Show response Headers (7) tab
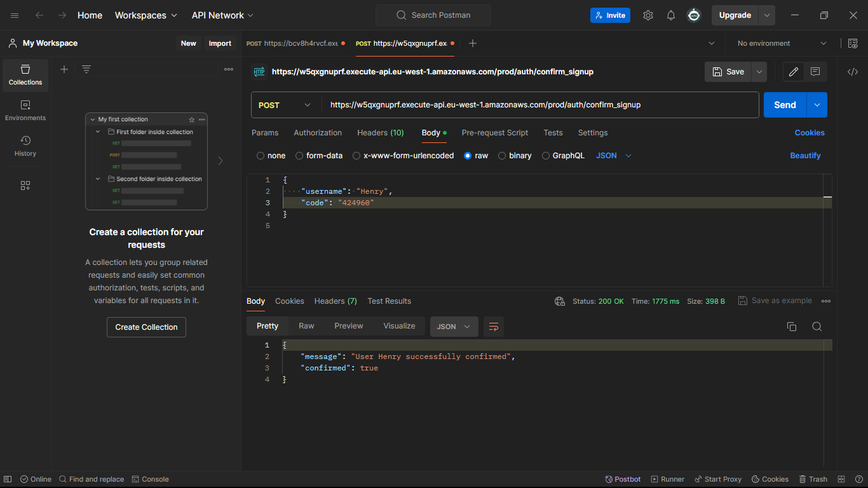The width and height of the screenshot is (868, 488). click(x=336, y=301)
